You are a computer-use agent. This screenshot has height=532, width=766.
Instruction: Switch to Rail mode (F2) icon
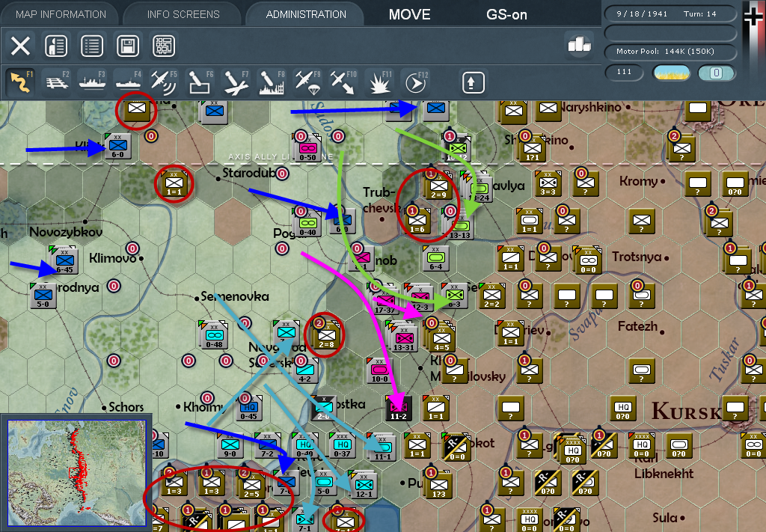57,82
